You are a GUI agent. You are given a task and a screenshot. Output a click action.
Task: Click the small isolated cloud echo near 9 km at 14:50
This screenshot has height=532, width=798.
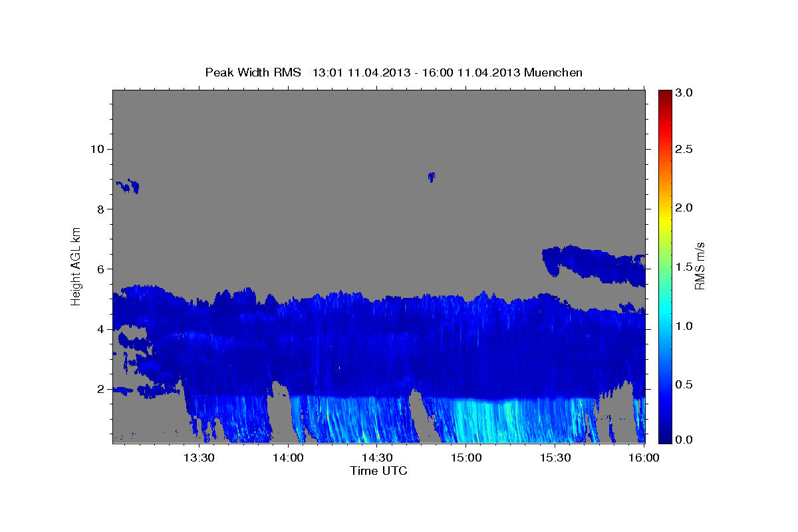pos(431,176)
